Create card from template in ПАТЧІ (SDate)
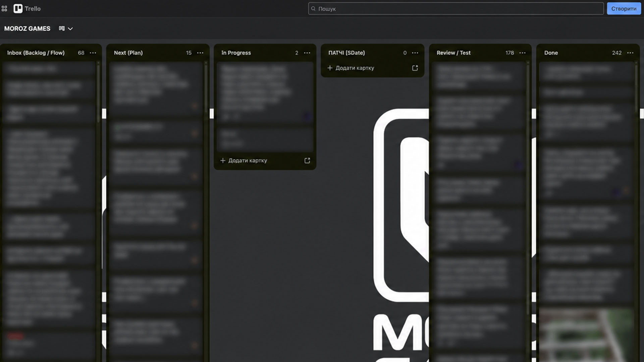 (415, 68)
